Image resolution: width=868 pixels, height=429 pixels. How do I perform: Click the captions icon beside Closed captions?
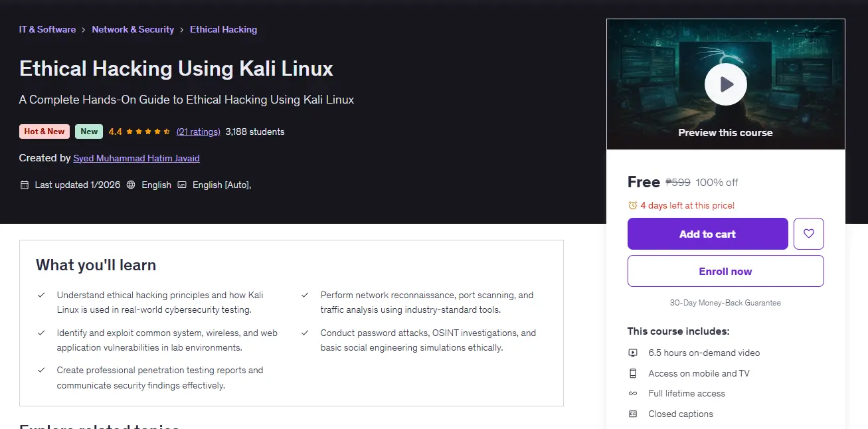[x=633, y=414]
